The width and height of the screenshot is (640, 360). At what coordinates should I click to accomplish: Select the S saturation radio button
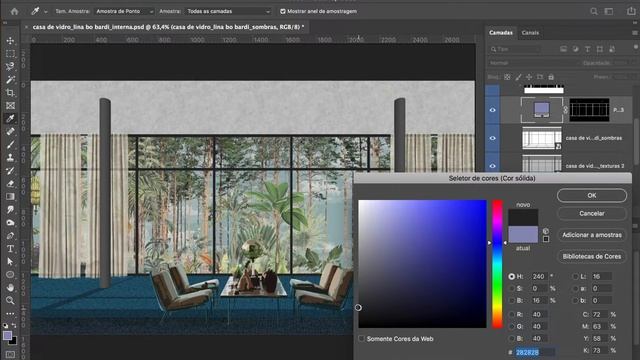click(x=511, y=289)
